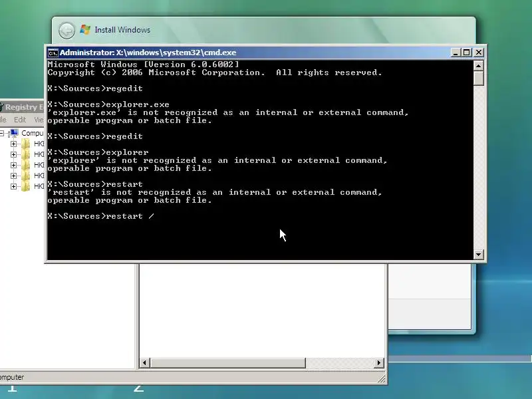
Task: Click Registry Editor horizontal scroll right arrow
Action: [x=379, y=362]
